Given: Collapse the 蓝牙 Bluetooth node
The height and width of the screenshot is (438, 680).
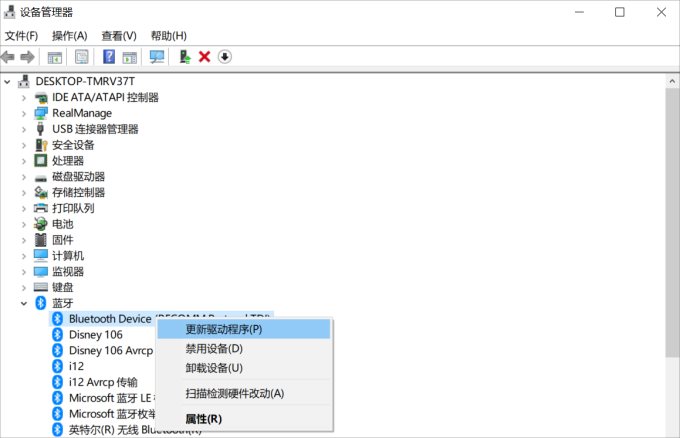Looking at the screenshot, I should (x=24, y=303).
